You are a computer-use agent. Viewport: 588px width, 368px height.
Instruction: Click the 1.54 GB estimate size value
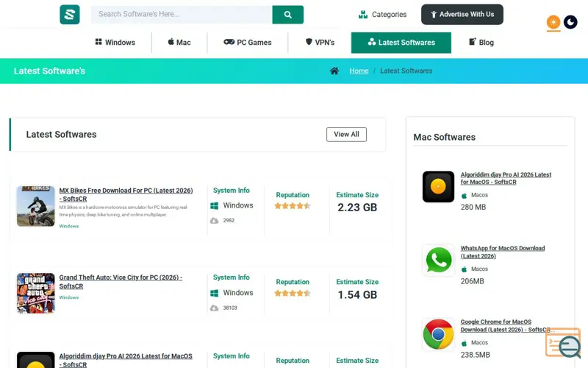pos(357,295)
